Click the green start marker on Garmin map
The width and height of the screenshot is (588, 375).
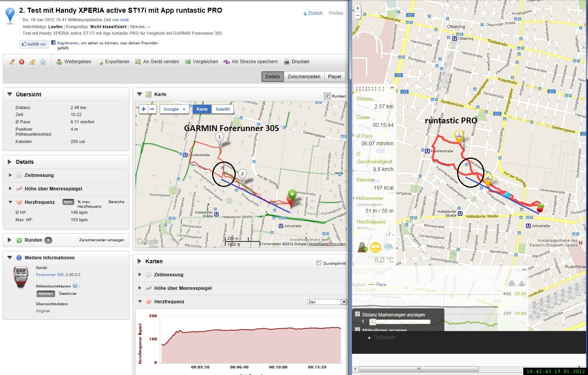tap(292, 195)
